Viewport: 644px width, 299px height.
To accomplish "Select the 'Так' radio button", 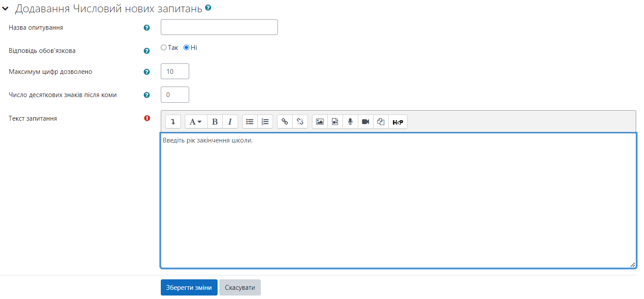I will coord(163,48).
